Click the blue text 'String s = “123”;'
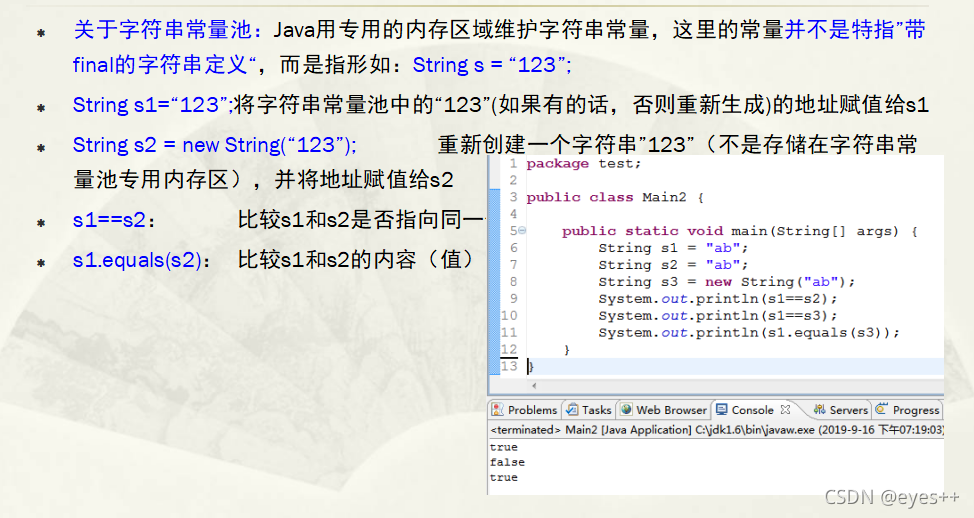Screen dimensions: 974x518 (492, 65)
